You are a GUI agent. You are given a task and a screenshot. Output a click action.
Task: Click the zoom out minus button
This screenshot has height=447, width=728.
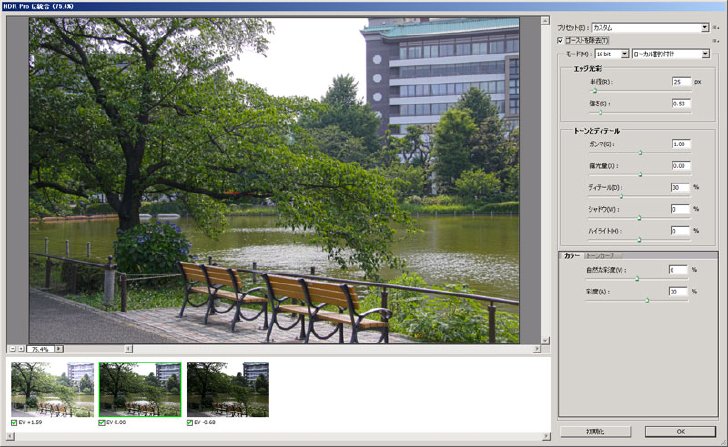[x=13, y=349]
